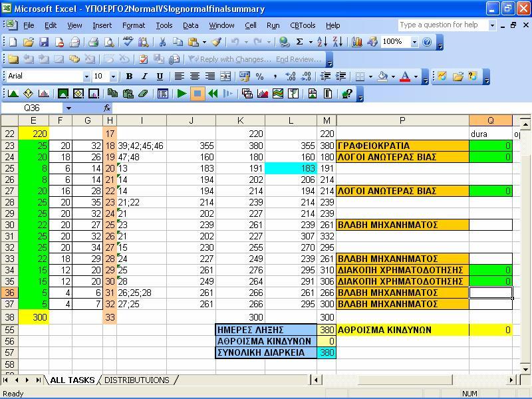
Task: Start simulation with the green play icon
Action: 182,94
